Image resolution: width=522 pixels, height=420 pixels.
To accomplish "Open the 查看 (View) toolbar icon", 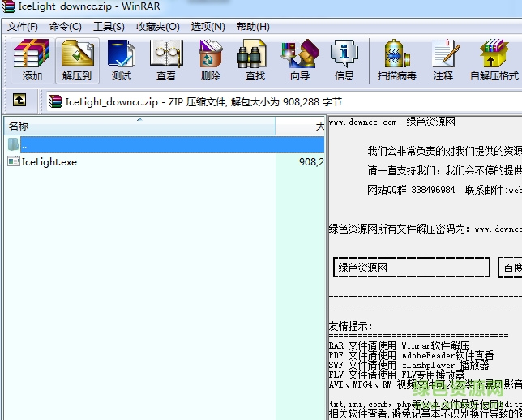I will click(166, 60).
